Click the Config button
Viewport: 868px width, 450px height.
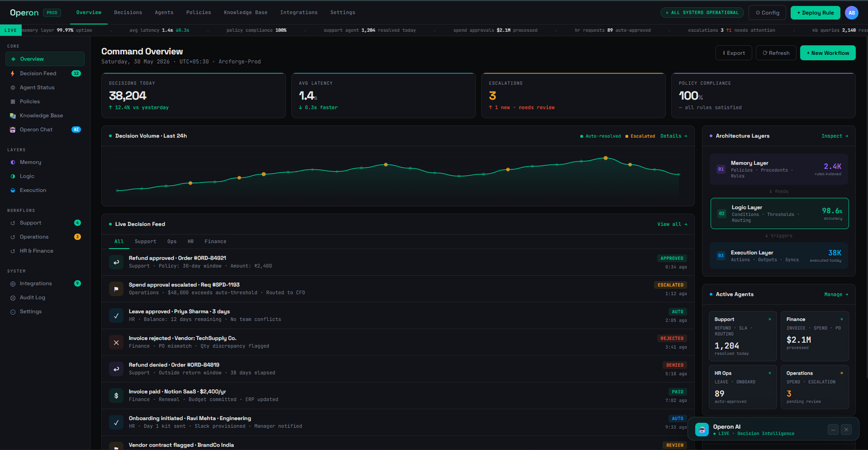pyautogui.click(x=768, y=12)
